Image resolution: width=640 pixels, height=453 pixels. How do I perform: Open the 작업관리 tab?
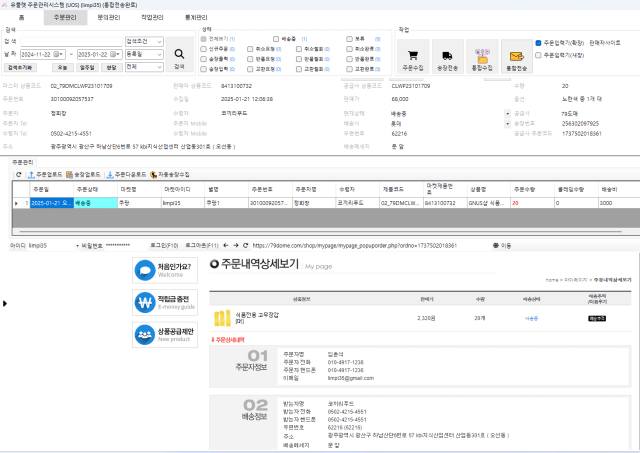(x=153, y=17)
